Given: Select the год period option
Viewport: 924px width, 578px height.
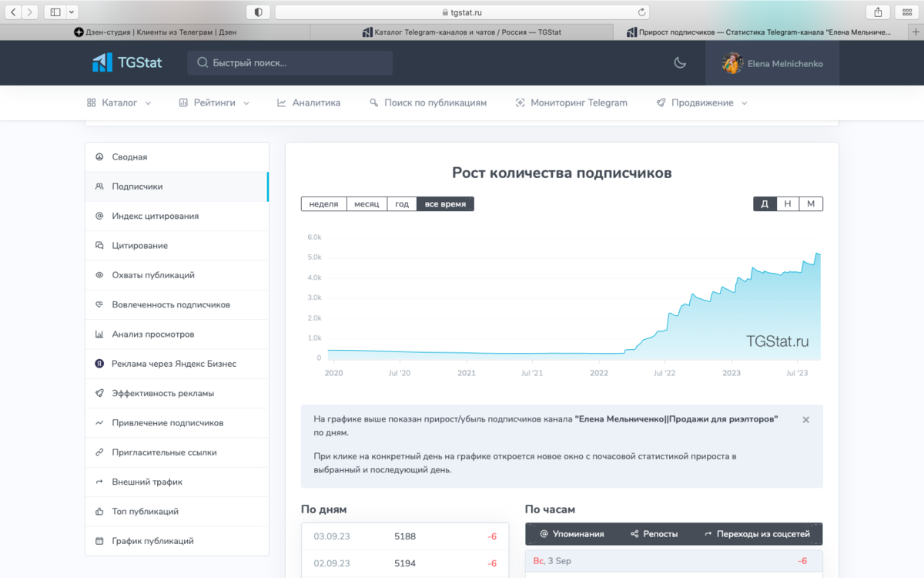Looking at the screenshot, I should [x=402, y=204].
